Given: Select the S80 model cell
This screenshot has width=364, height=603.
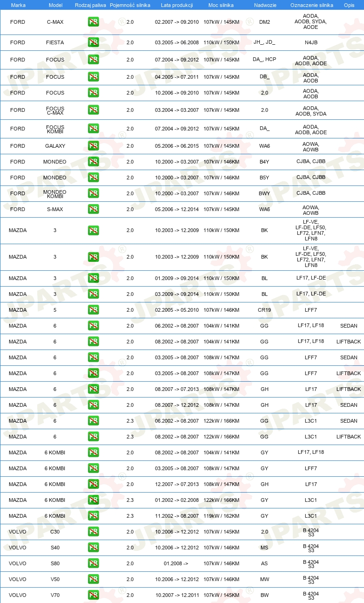Looking at the screenshot, I should (x=55, y=563).
